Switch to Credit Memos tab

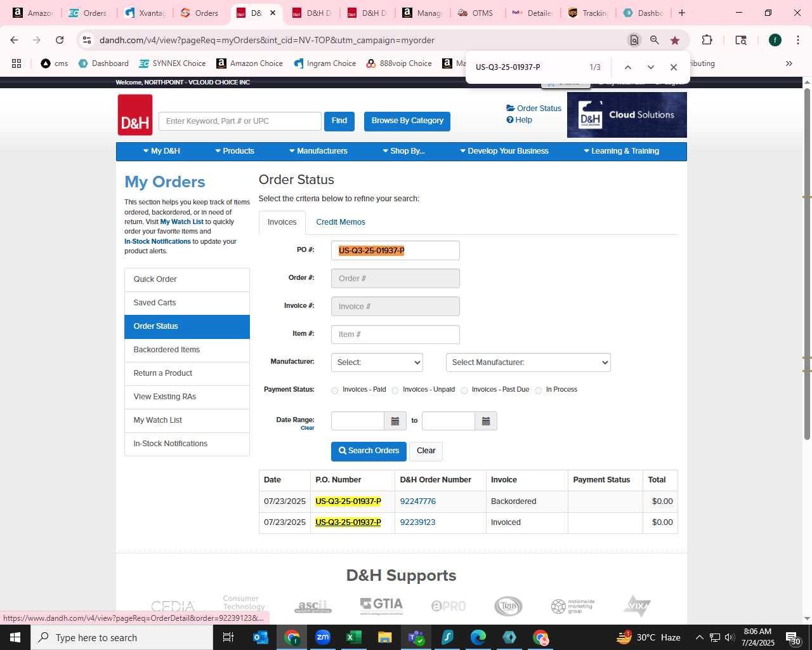click(341, 222)
